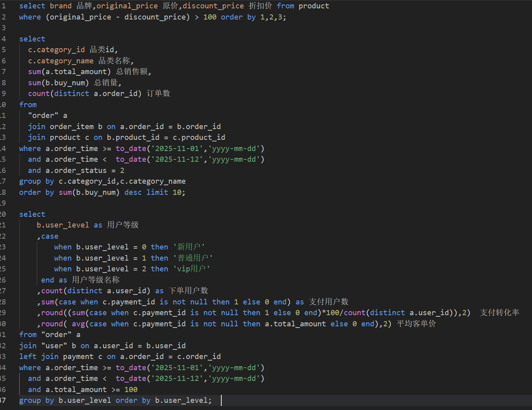The width and height of the screenshot is (532, 410).
Task: Click line number 1 in the gutter
Action: 4,6
